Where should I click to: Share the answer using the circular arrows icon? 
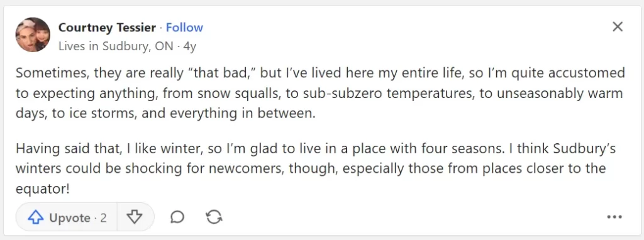tap(214, 217)
